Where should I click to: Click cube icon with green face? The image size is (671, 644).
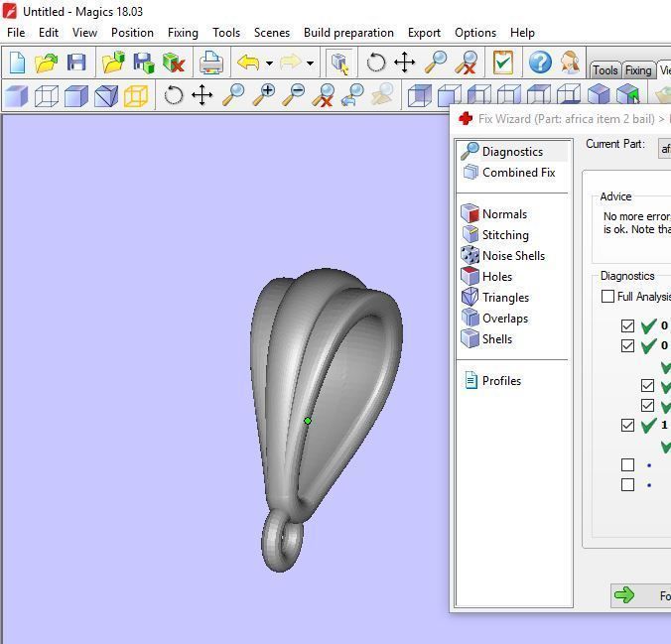(x=628, y=93)
